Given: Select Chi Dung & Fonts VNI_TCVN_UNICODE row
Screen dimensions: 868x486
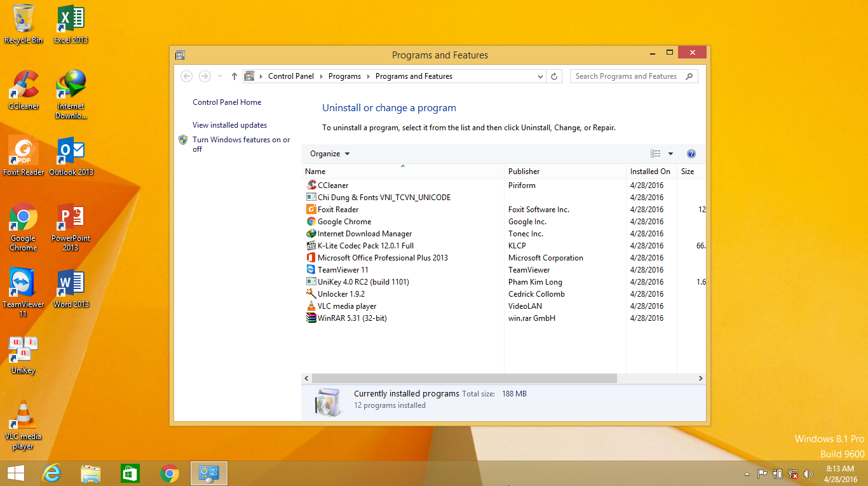Looking at the screenshot, I should pos(503,197).
